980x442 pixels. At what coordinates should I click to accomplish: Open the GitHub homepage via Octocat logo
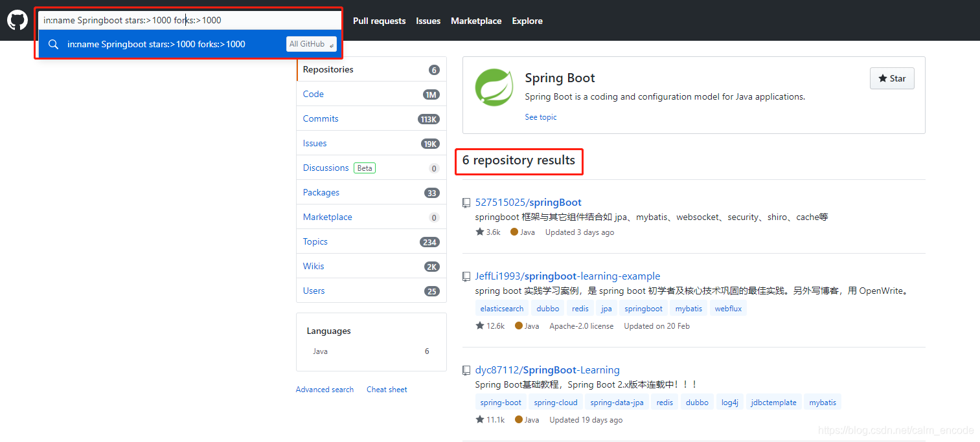[17, 21]
